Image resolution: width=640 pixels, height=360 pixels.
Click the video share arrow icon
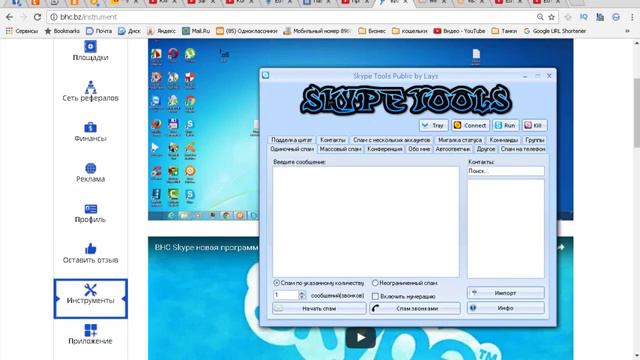click(561, 247)
